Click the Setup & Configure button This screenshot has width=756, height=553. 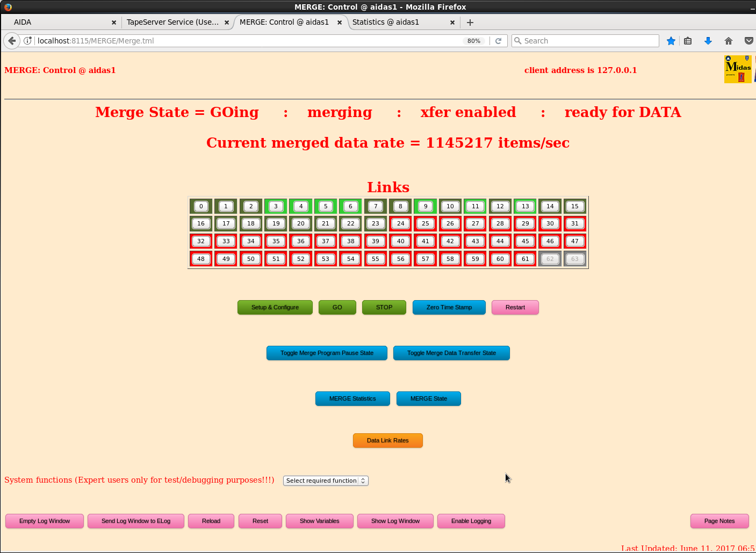pos(275,308)
